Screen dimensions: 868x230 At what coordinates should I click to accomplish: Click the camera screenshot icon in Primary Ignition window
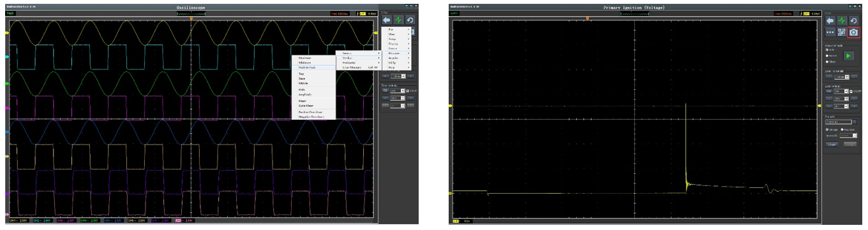pyautogui.click(x=854, y=32)
